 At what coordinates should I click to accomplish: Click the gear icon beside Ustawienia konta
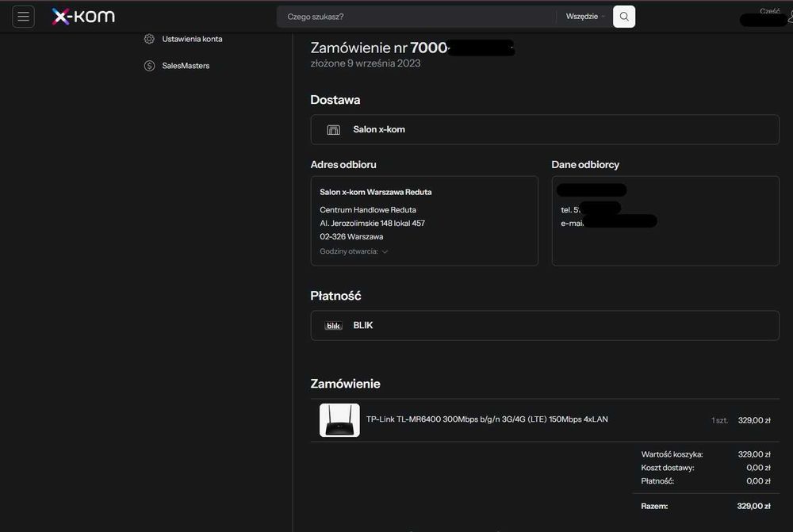149,39
